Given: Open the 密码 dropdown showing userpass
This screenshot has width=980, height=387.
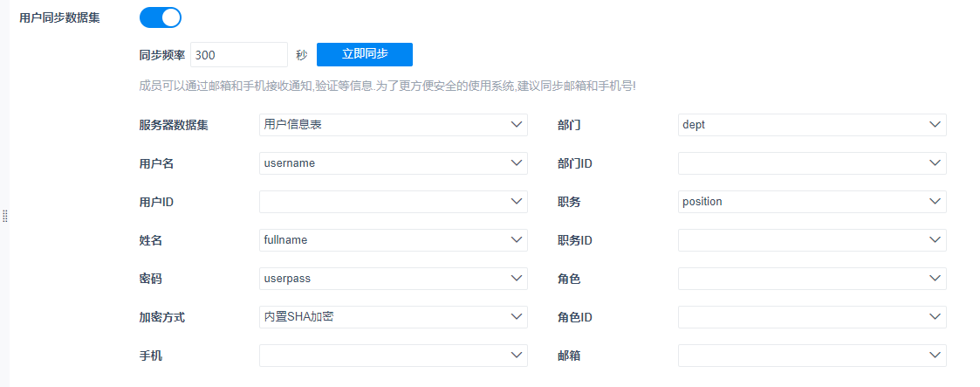Looking at the screenshot, I should [393, 279].
